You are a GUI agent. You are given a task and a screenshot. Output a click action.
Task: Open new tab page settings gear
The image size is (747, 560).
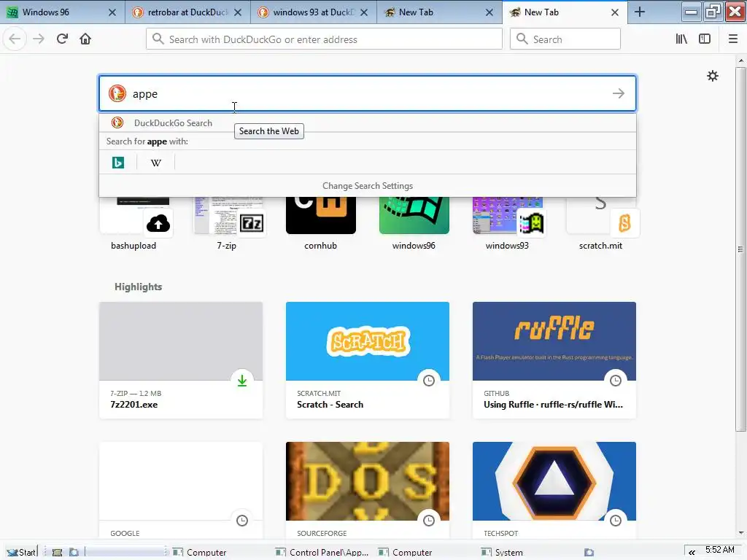point(712,76)
